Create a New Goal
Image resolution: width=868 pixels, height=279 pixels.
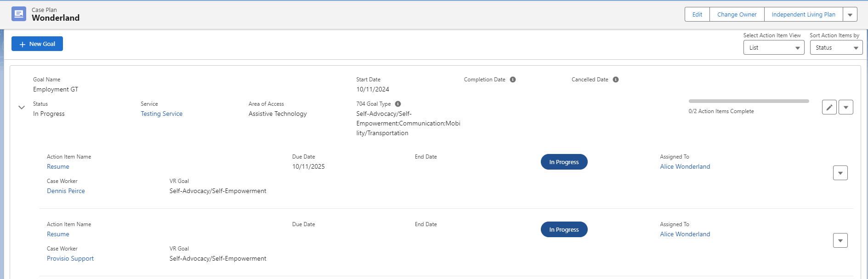click(37, 44)
